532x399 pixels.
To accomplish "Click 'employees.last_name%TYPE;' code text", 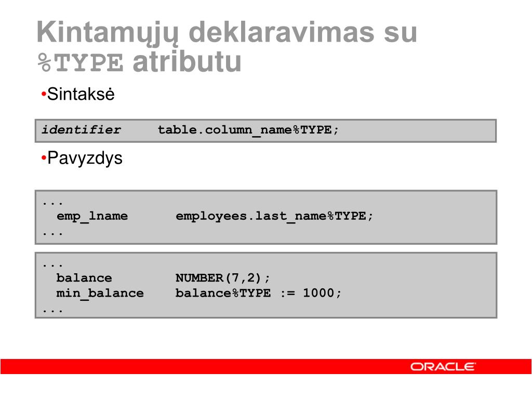I will point(274,216).
